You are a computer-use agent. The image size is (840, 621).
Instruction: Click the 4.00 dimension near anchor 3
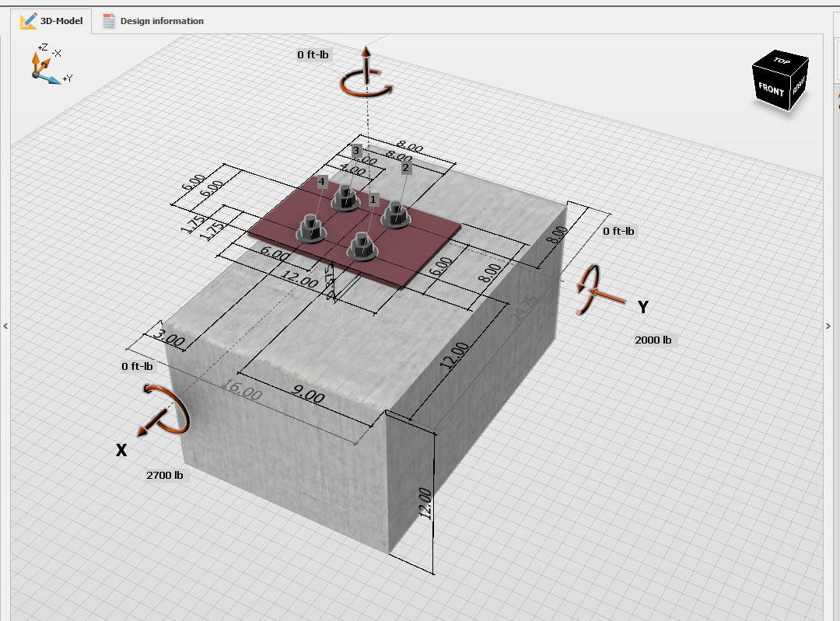tap(352, 169)
